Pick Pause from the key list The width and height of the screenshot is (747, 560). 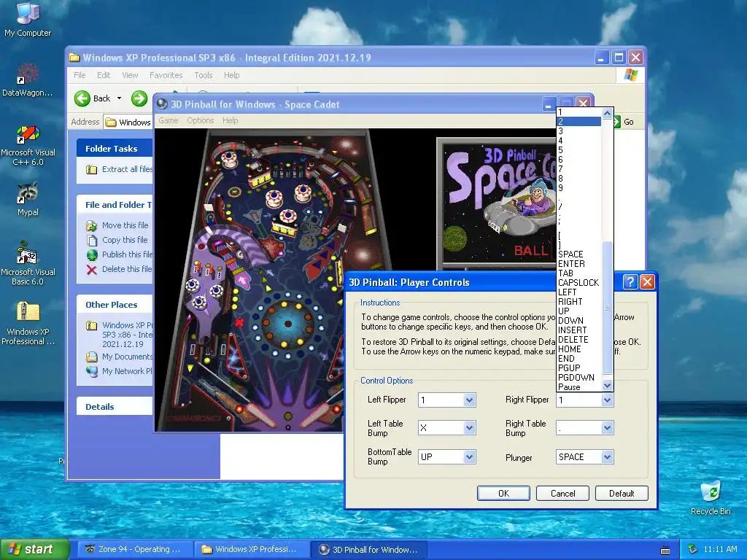578,387
